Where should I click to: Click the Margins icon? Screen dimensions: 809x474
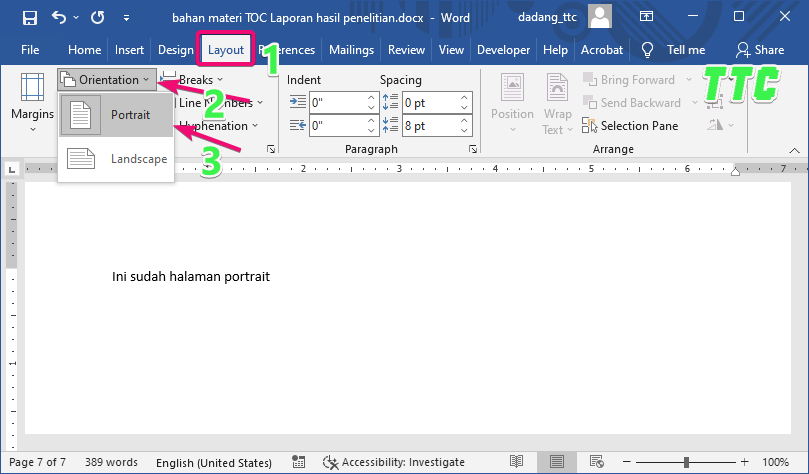tap(32, 90)
